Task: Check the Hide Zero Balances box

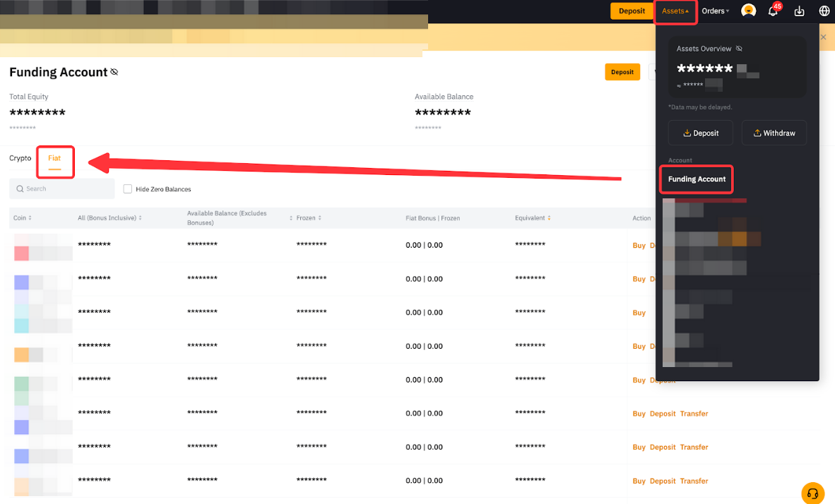Action: [128, 189]
